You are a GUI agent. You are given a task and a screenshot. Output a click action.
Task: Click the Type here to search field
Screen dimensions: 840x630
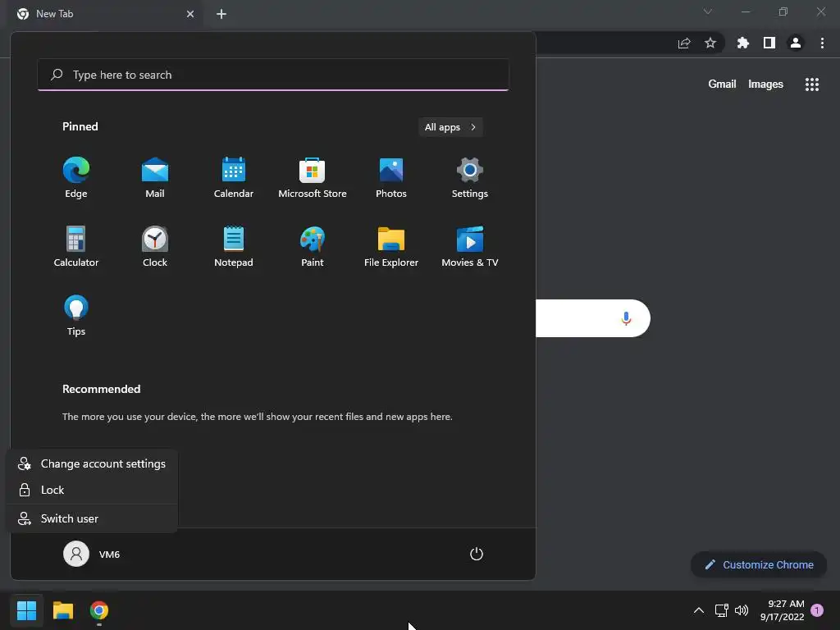[x=273, y=75]
